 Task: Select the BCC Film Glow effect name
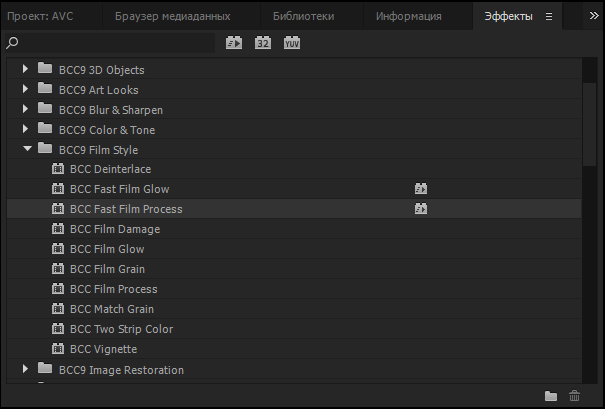coord(107,249)
